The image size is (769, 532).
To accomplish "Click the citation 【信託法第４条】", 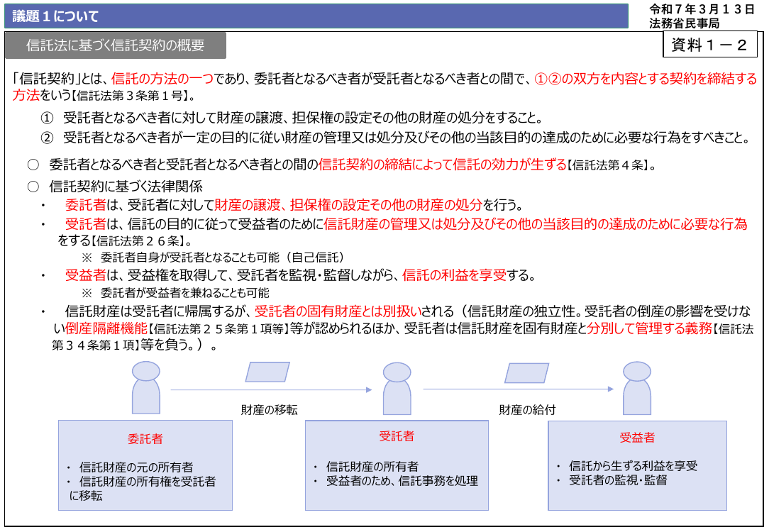I will pyautogui.click(x=608, y=165).
